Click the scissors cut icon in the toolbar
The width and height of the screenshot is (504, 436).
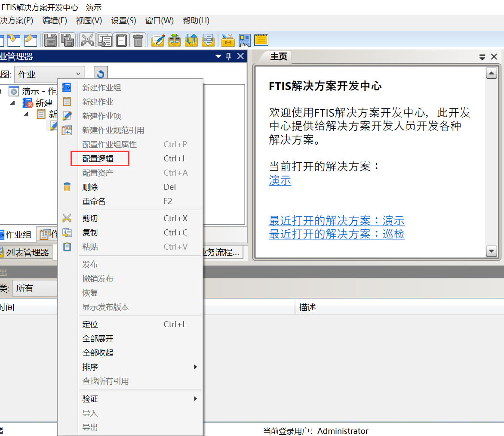(87, 40)
